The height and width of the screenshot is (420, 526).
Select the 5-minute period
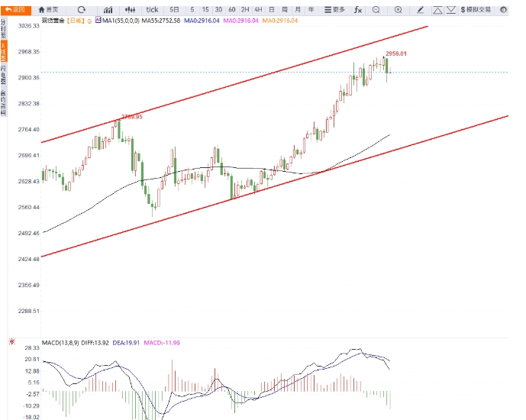192,10
